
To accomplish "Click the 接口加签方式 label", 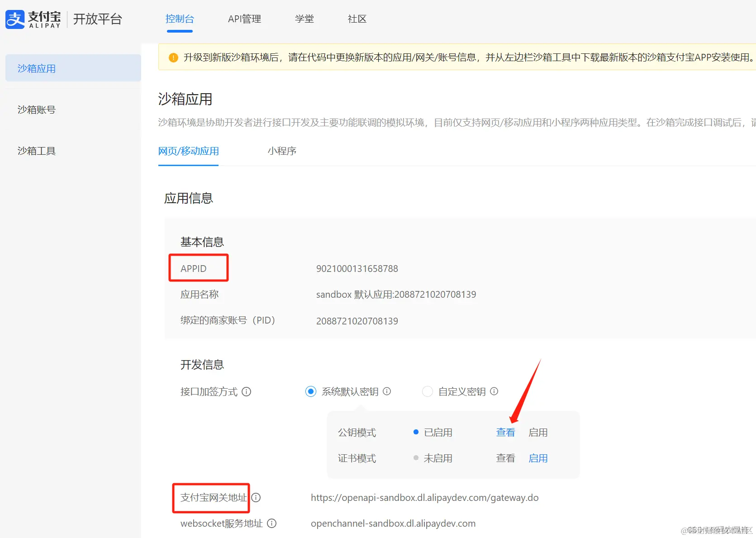I will coord(209,392).
